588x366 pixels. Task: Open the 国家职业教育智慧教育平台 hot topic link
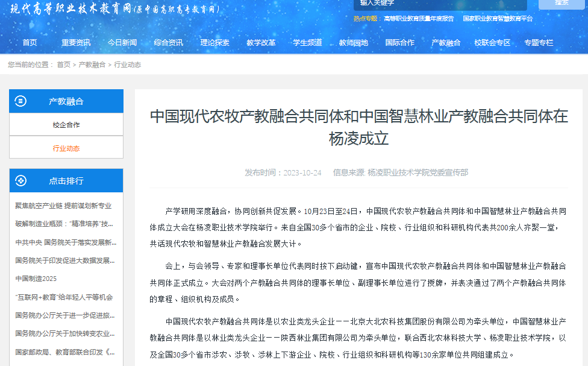(498, 19)
